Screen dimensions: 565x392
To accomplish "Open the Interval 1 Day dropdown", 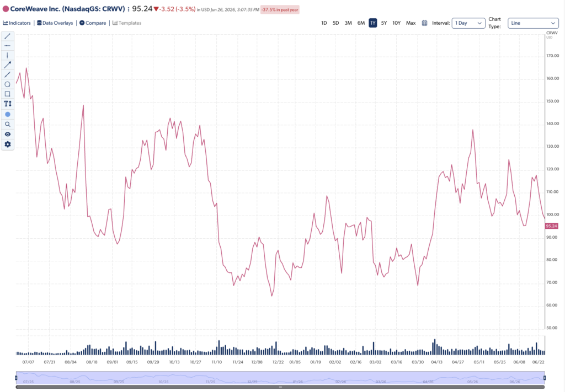I will pyautogui.click(x=468, y=23).
